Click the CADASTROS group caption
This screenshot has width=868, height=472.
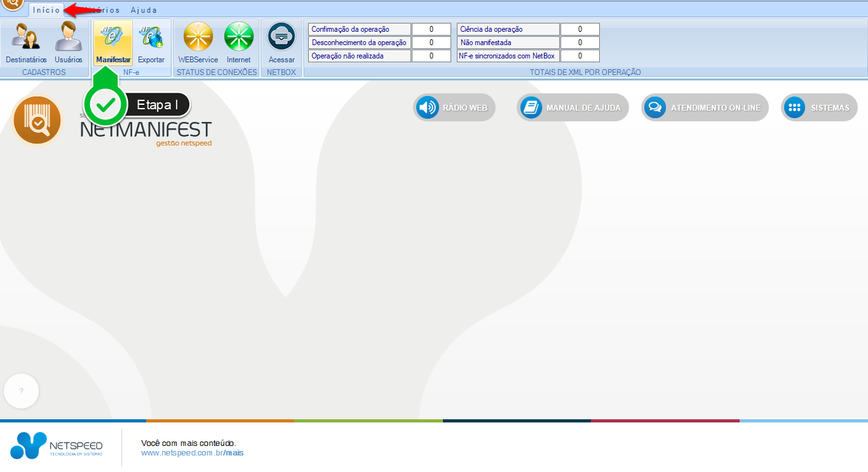click(44, 72)
